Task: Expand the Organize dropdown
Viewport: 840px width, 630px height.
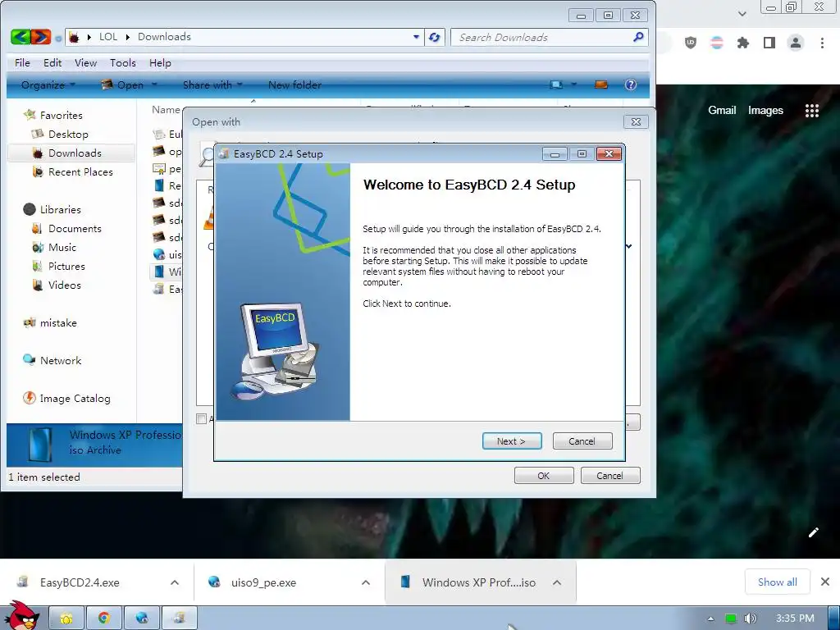Action: [48, 84]
